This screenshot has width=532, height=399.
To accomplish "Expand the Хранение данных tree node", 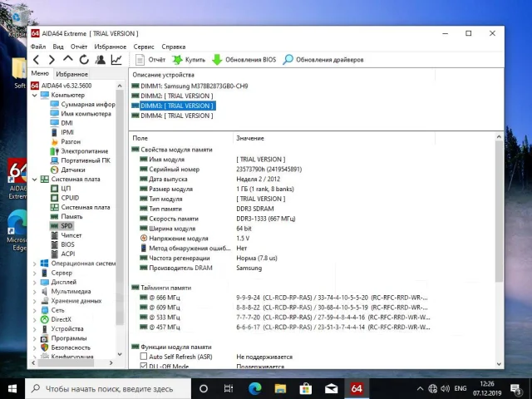I will [x=35, y=301].
